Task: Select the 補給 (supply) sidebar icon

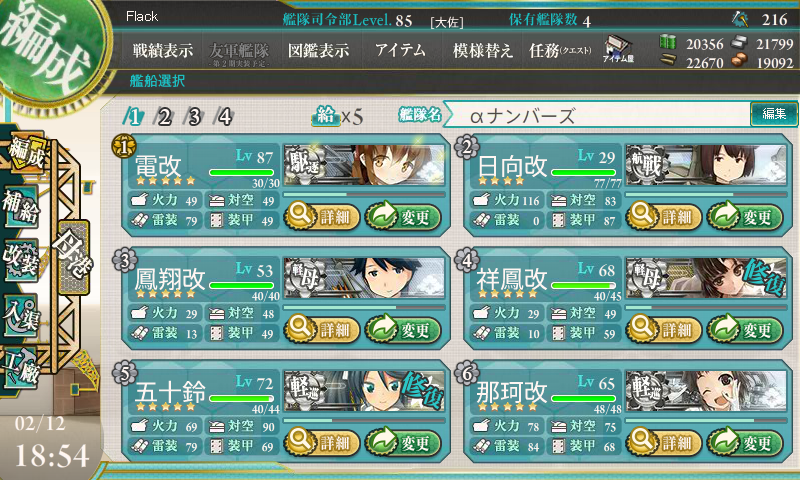Action: pyautogui.click(x=21, y=206)
